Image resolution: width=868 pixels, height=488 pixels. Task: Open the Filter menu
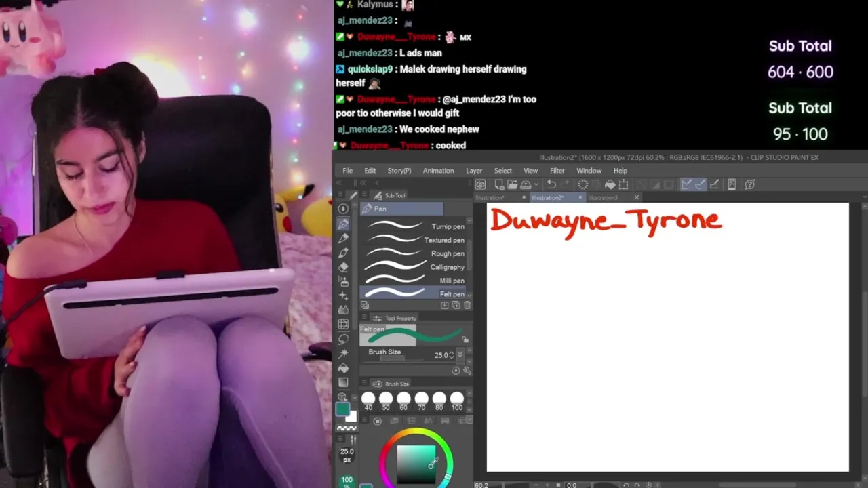pos(557,171)
